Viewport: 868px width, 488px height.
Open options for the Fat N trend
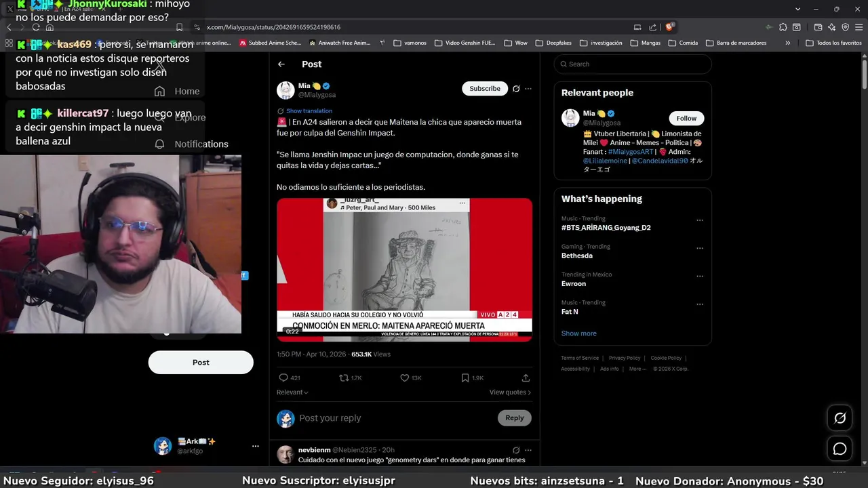point(700,305)
